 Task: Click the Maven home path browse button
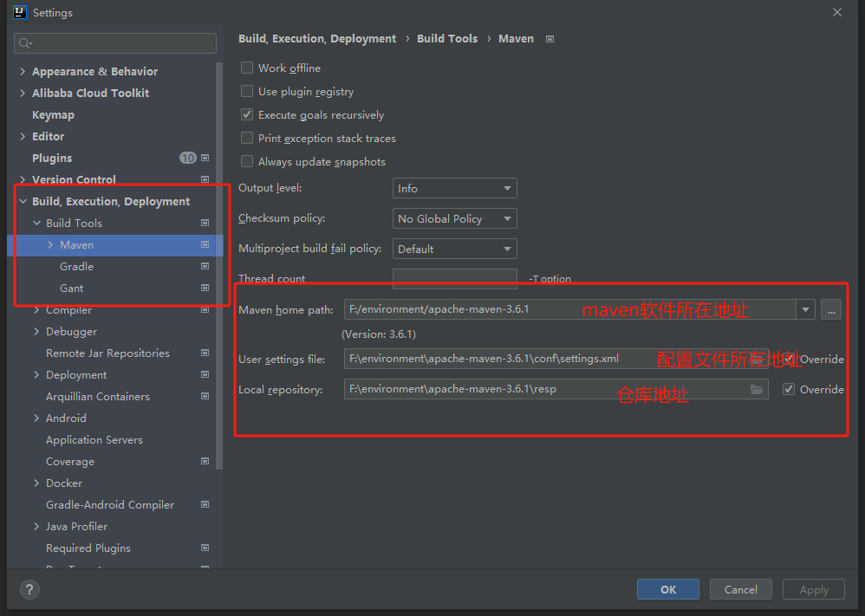830,310
